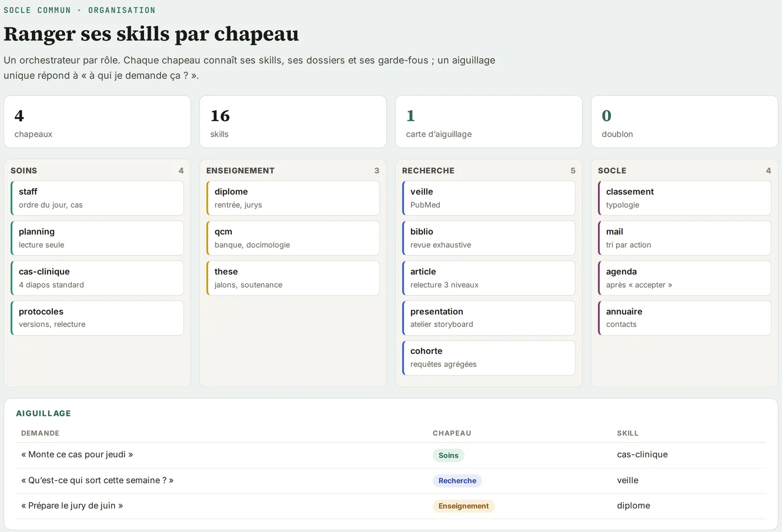Select the qcm skill card
The height and width of the screenshot is (532, 782).
click(293, 238)
